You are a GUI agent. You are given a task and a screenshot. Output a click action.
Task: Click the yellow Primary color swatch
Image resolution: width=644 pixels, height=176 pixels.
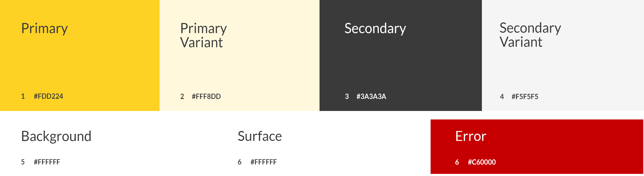tap(80, 55)
